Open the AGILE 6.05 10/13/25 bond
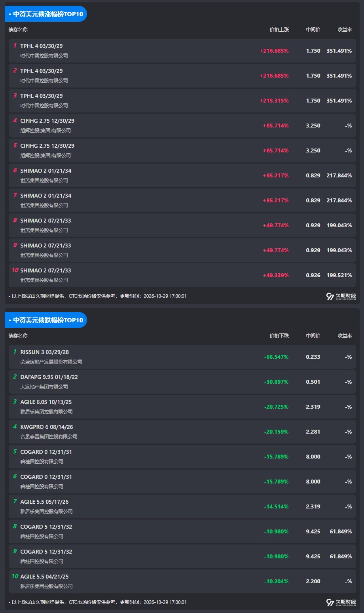Screen dimensions: 364x613 pyautogui.click(x=182, y=407)
